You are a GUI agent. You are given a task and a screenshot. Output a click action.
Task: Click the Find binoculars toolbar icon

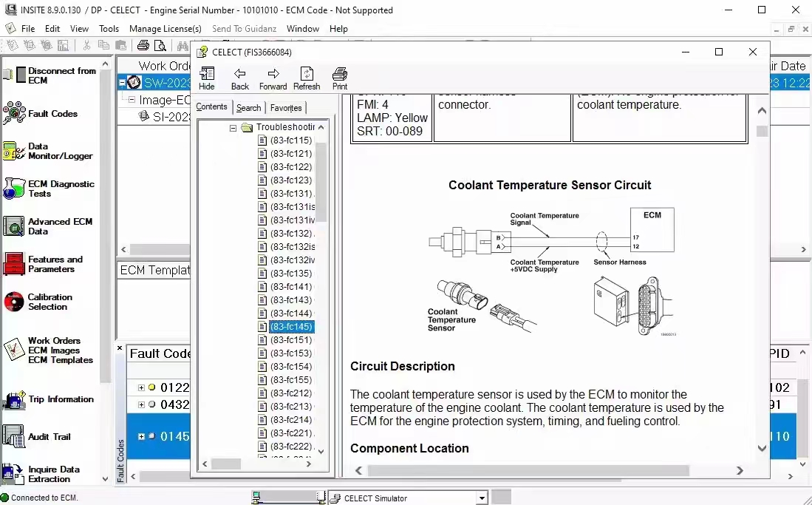(182, 46)
